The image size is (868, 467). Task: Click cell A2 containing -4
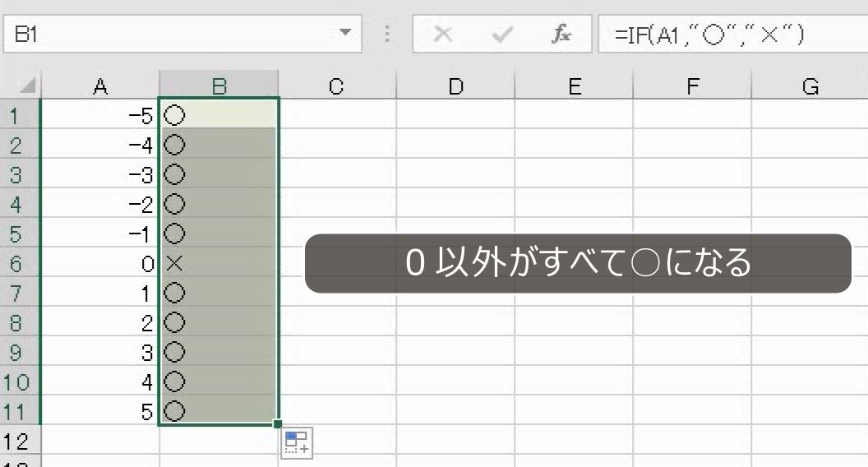100,144
